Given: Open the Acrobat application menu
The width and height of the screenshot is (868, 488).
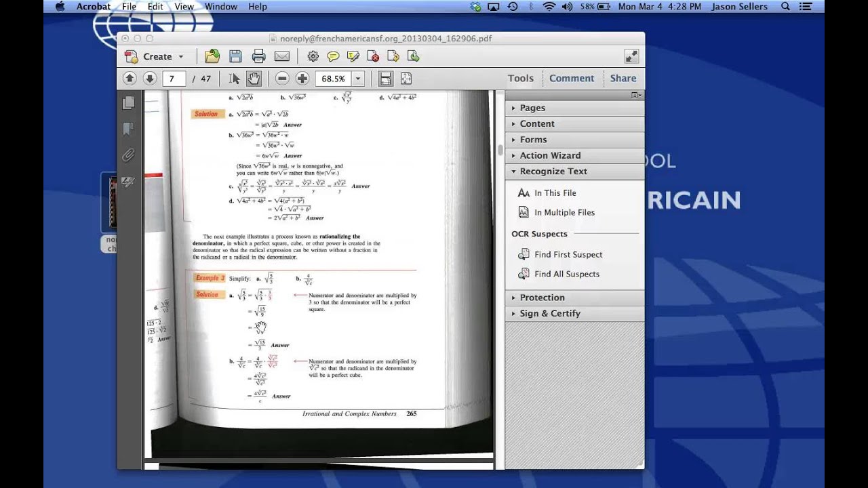Looking at the screenshot, I should click(x=94, y=6).
